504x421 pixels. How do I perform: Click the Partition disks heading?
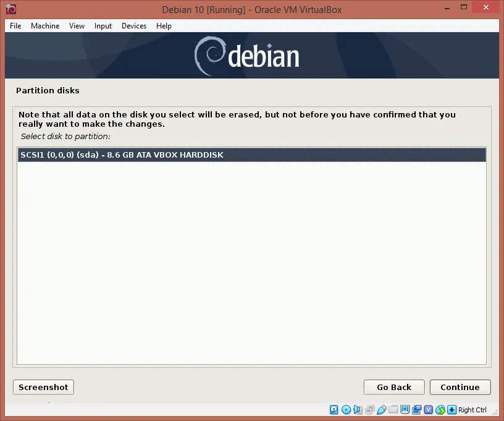tap(48, 91)
